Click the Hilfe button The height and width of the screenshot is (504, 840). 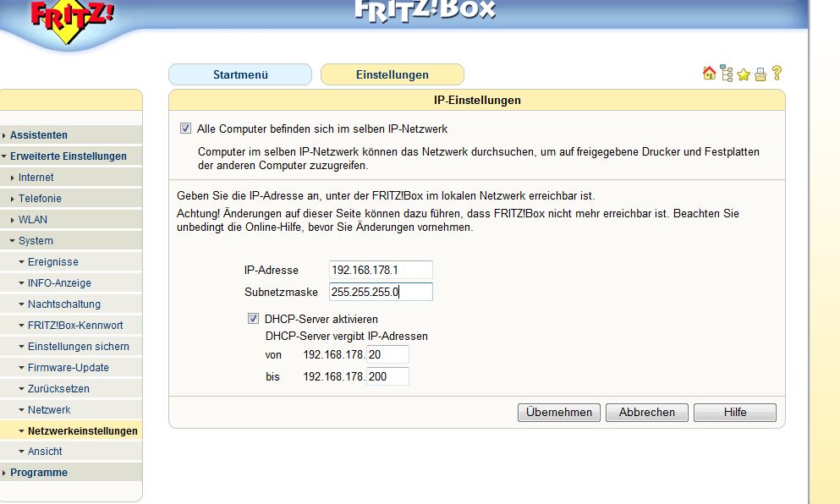(734, 413)
